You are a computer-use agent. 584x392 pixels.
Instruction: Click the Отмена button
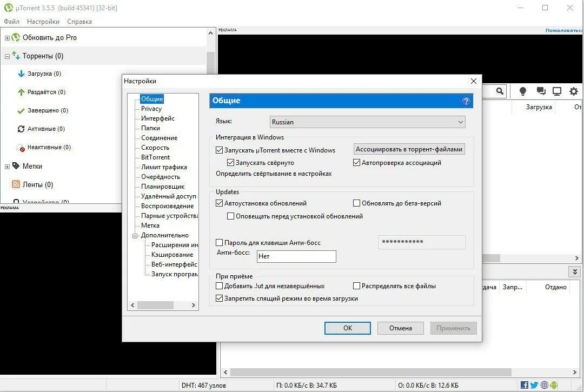pyautogui.click(x=400, y=328)
